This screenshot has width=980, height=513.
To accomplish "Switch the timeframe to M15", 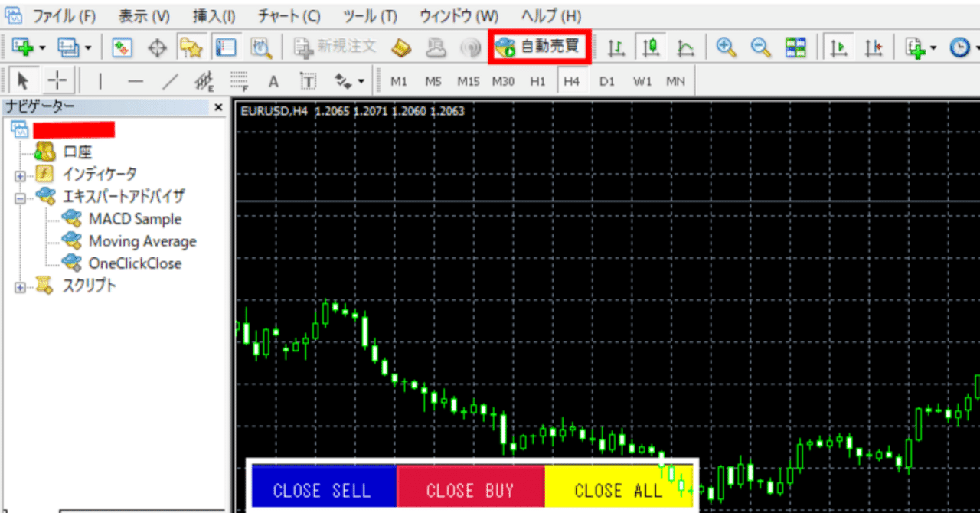I will [x=469, y=81].
